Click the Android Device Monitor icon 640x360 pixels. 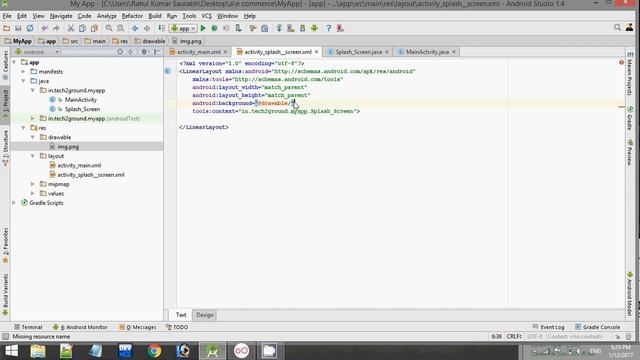[x=314, y=28]
